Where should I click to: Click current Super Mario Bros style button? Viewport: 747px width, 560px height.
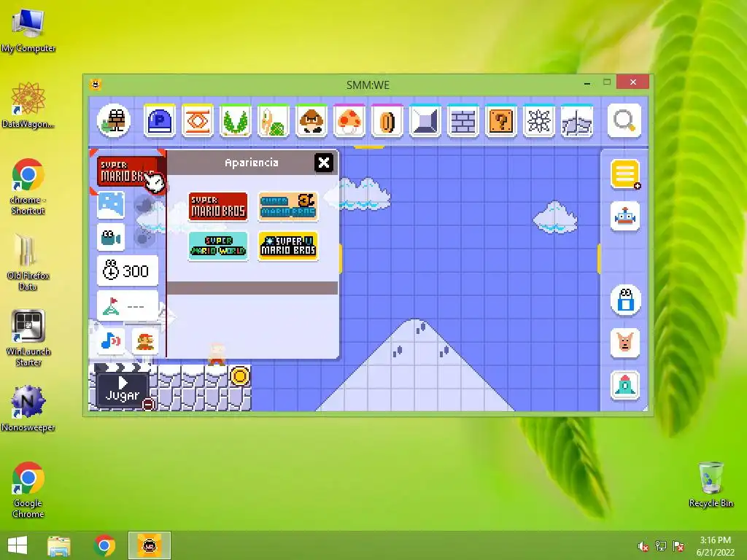tap(127, 171)
